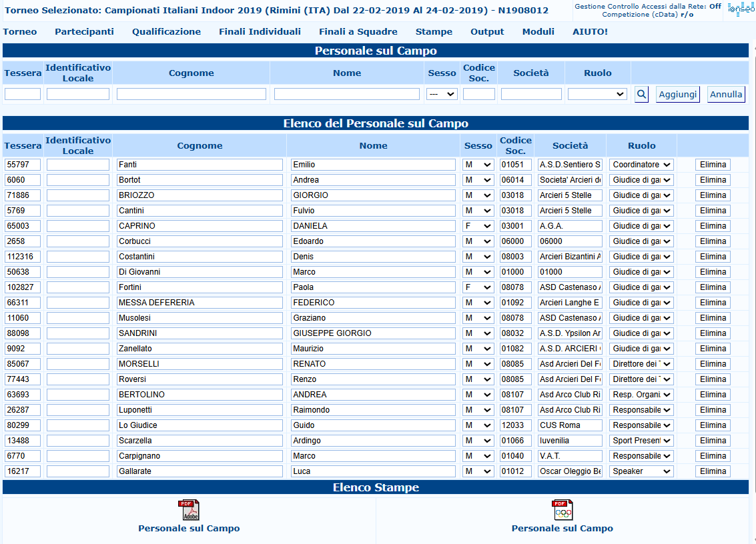The height and width of the screenshot is (544, 756).
Task: Open the Finali Individuali menu
Action: [260, 31]
